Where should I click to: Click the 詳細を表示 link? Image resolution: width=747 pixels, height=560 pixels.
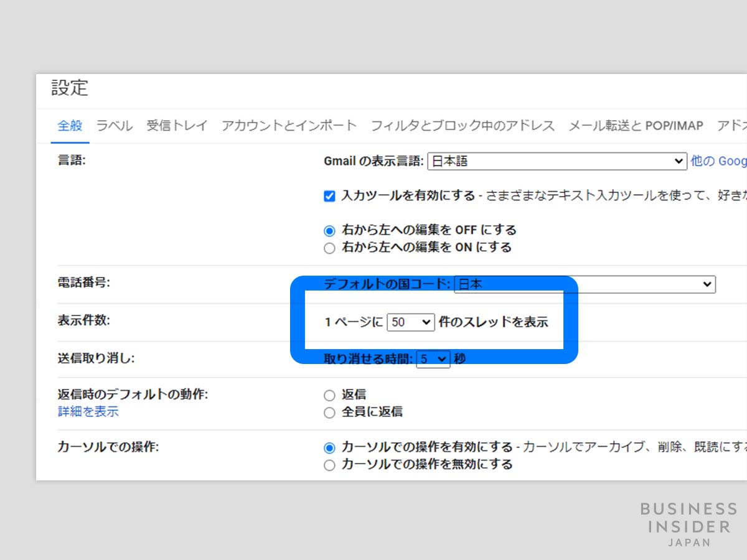click(87, 411)
